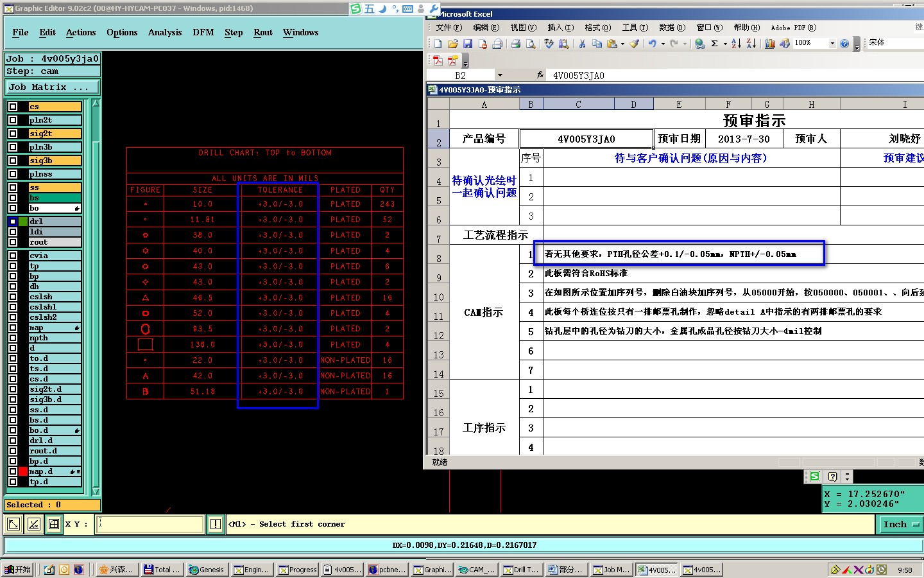Click the Sort Ascending A-Z icon
This screenshot has width=924, height=578.
click(x=736, y=44)
